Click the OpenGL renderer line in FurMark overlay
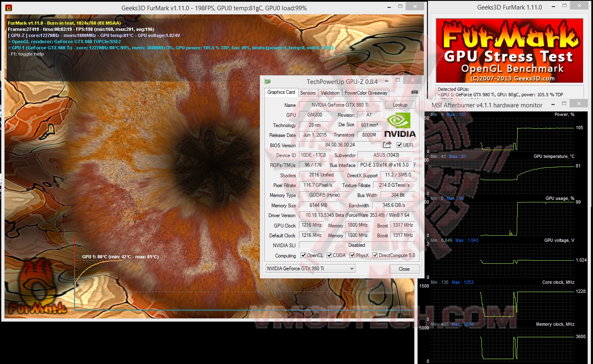 point(65,42)
